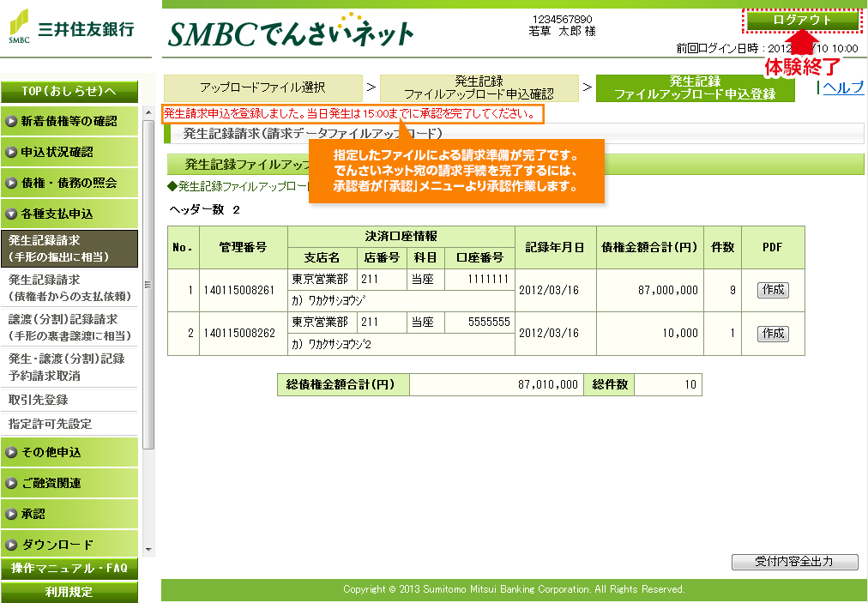The height and width of the screenshot is (603, 868).
Task: Open 発生・譲渡(分割)記録予約請求取消
Action: pos(69,366)
